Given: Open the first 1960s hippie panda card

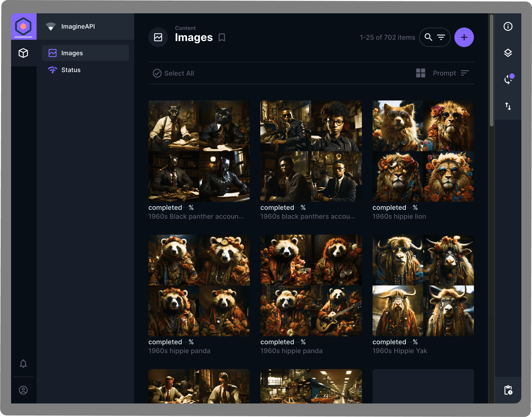Looking at the screenshot, I should [199, 285].
